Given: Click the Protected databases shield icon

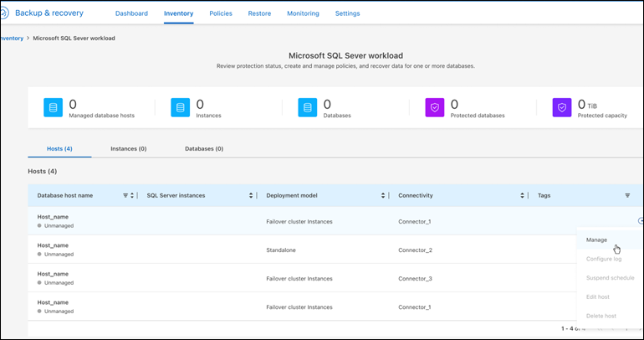Looking at the screenshot, I should (435, 108).
